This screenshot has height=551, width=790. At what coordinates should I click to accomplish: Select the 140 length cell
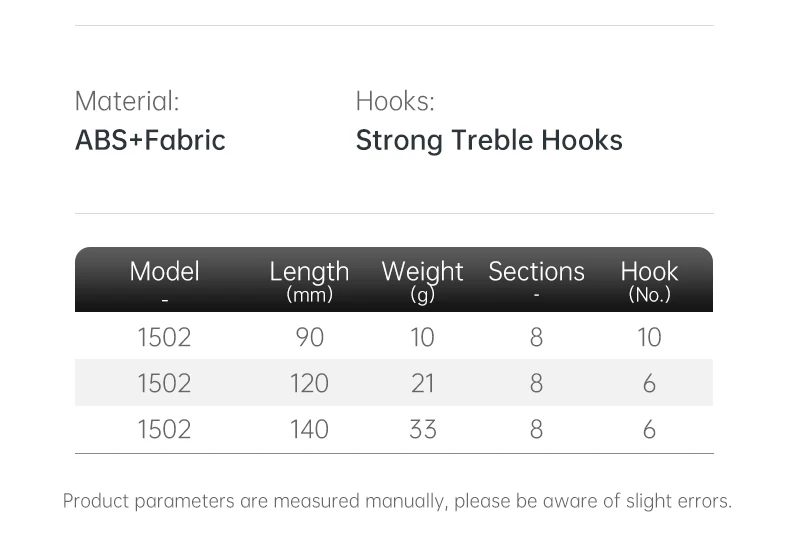[x=309, y=429]
